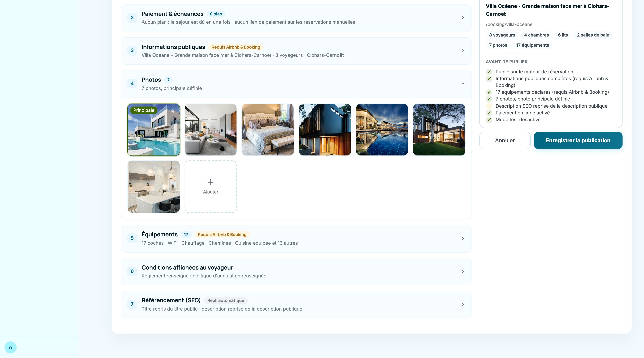
Task: Click step number 2 badge
Action: tap(132, 18)
